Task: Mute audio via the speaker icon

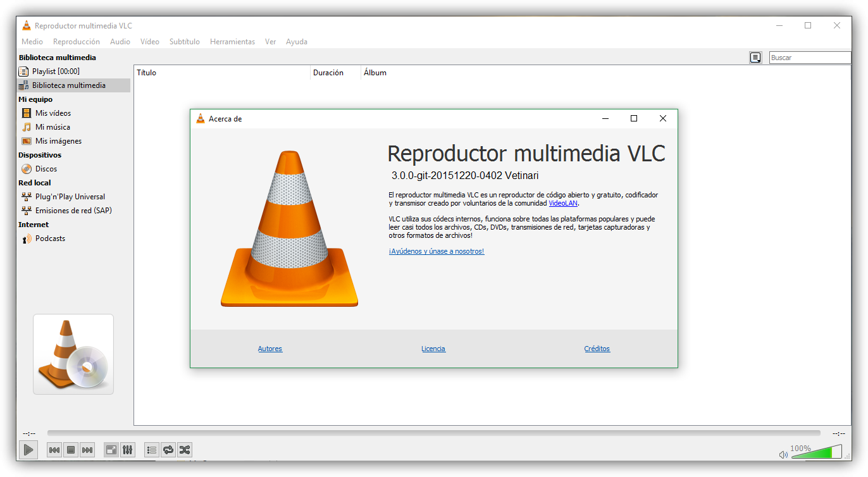Action: (x=783, y=454)
